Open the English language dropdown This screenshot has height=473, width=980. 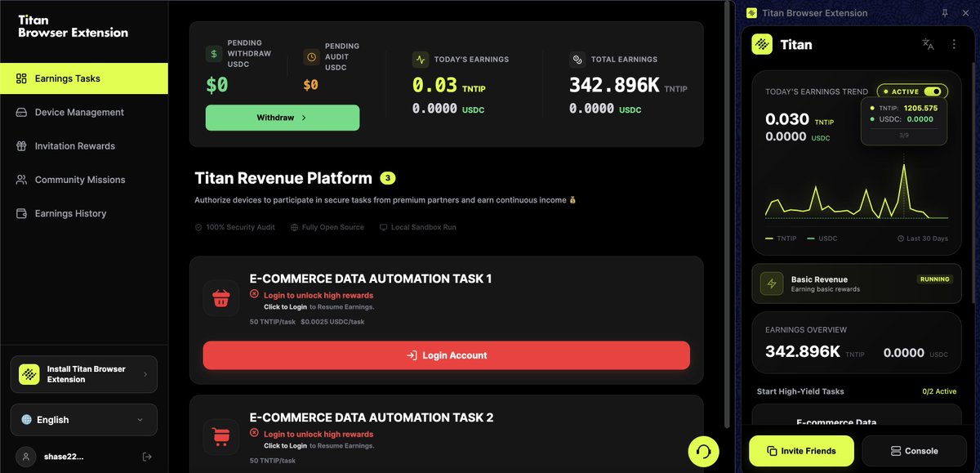[84, 419]
